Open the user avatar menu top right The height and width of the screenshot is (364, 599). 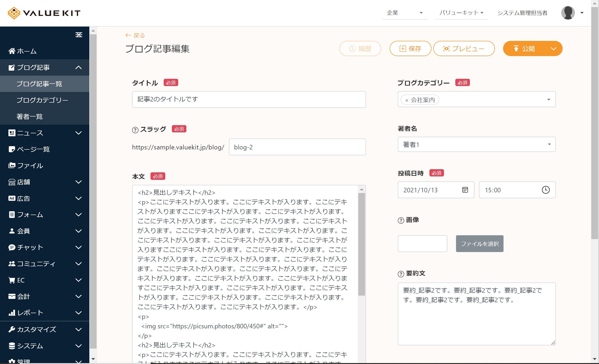(568, 13)
